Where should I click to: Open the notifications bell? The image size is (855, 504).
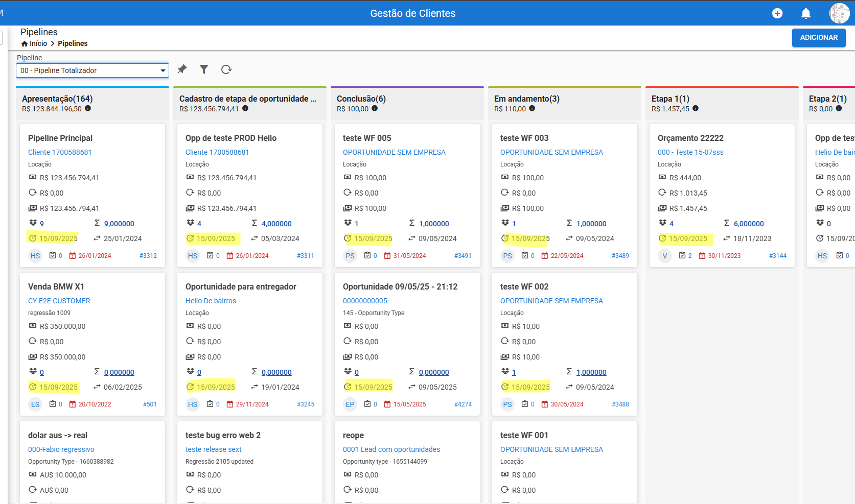[806, 13]
